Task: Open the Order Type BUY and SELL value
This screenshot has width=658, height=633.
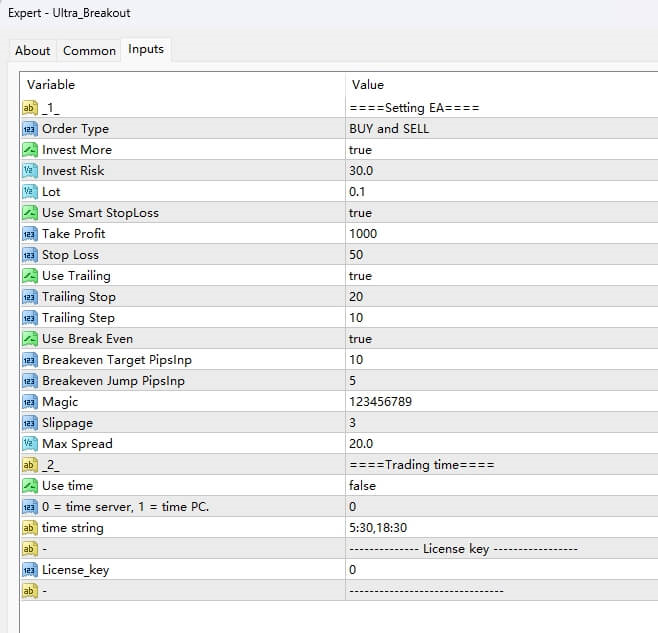Action: pyautogui.click(x=389, y=129)
